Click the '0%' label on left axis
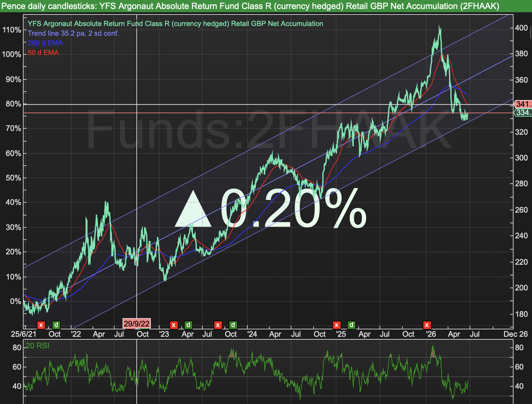This screenshot has height=404, width=532. point(15,301)
